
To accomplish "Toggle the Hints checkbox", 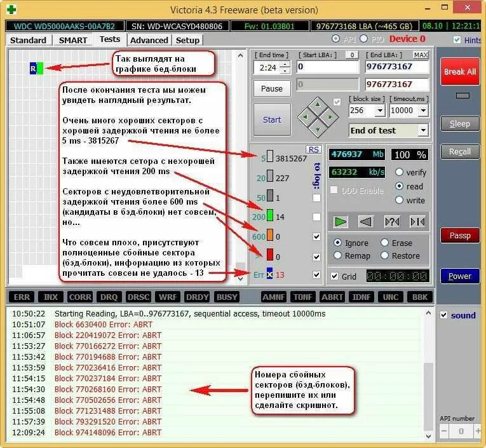I will click(x=457, y=39).
